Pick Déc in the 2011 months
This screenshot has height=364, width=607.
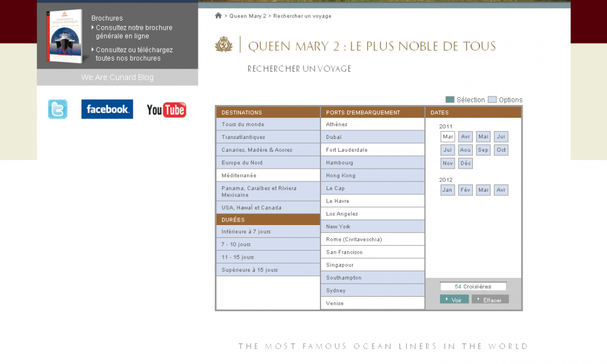466,164
